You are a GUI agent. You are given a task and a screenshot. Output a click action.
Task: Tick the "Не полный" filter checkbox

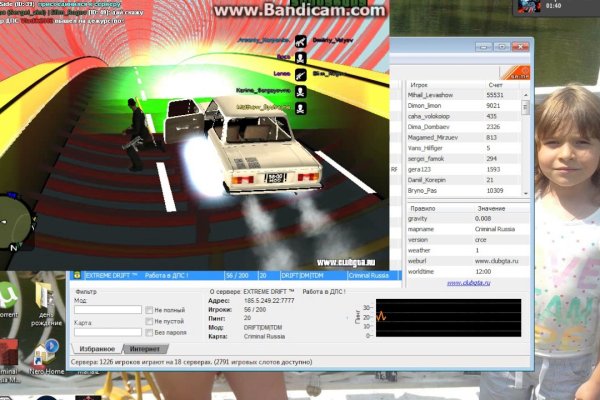coord(149,310)
